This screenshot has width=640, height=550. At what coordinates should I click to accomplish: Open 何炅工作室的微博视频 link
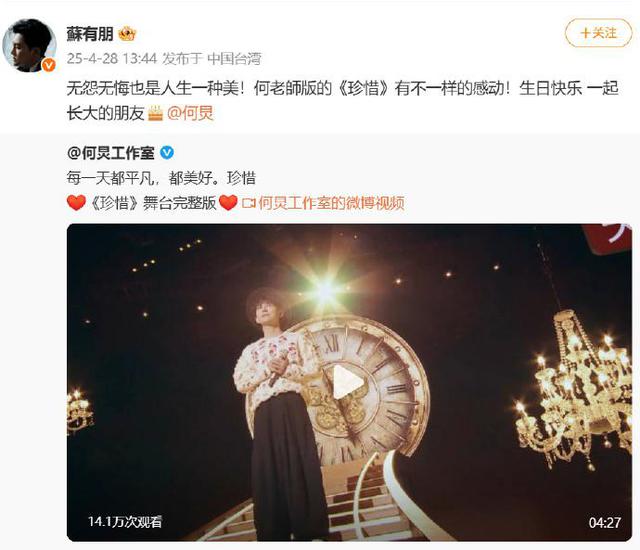pos(331,203)
